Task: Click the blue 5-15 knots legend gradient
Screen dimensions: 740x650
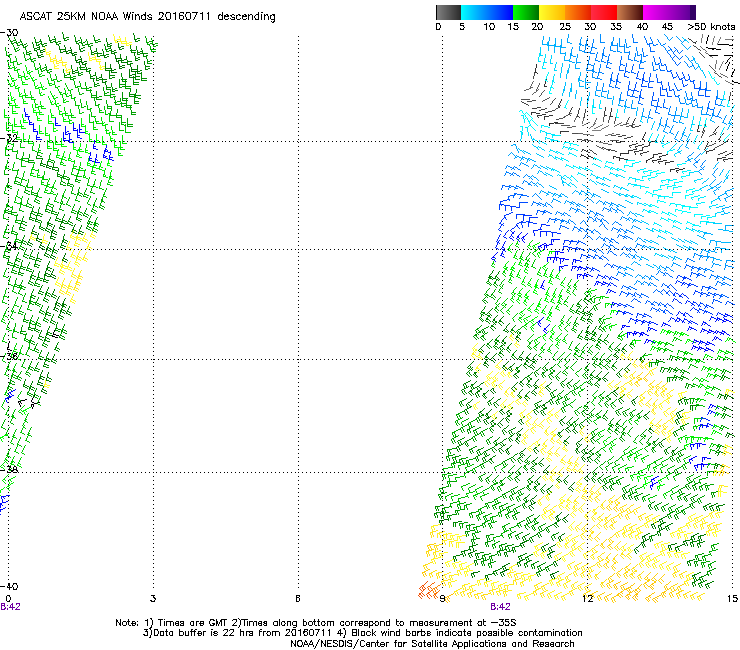Action: (487, 12)
